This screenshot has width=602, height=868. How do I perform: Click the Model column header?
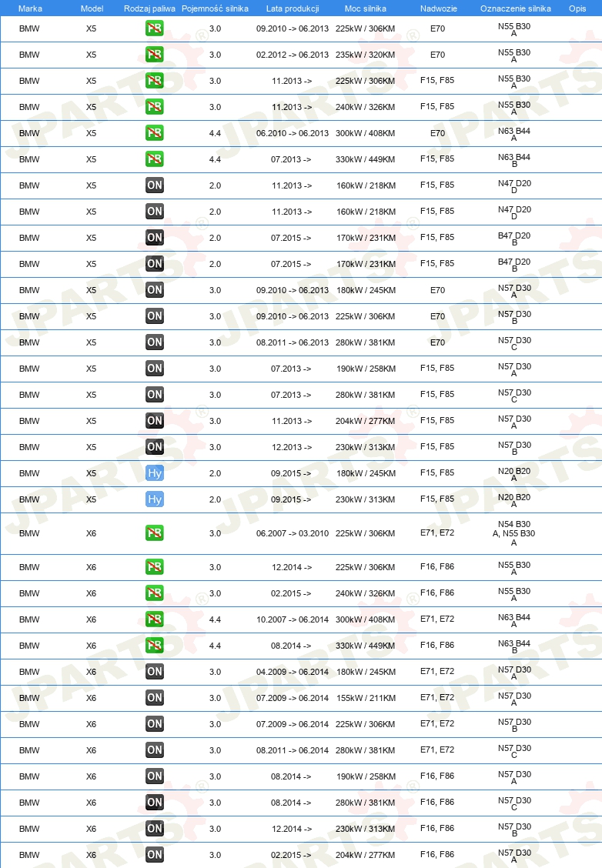92,8
